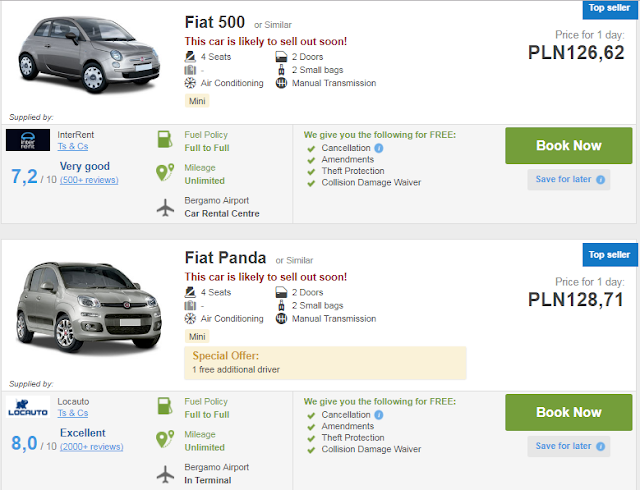
Task: Click the airplane icon near Car Rental Centre
Action: pos(166,207)
